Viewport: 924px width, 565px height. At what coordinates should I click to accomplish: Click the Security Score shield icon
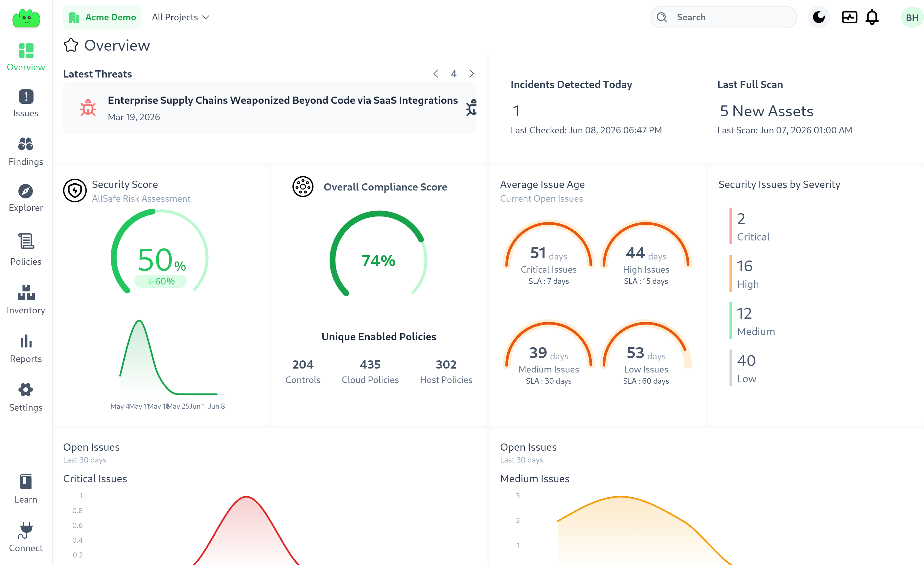(x=75, y=191)
